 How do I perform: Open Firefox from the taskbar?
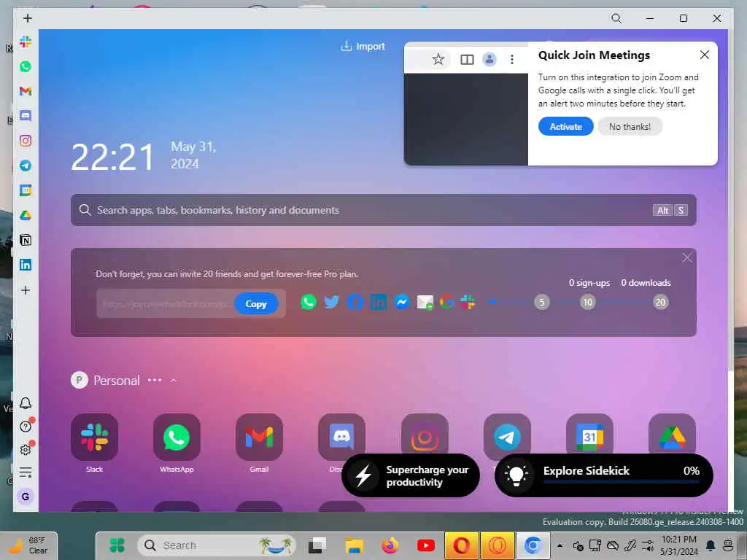(390, 545)
